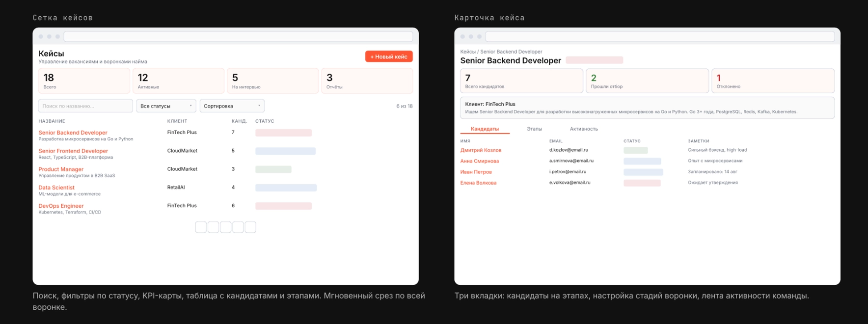The height and width of the screenshot is (324, 868).
Task: Click the pink status badge in DevOps Engineer row
Action: [x=283, y=206]
